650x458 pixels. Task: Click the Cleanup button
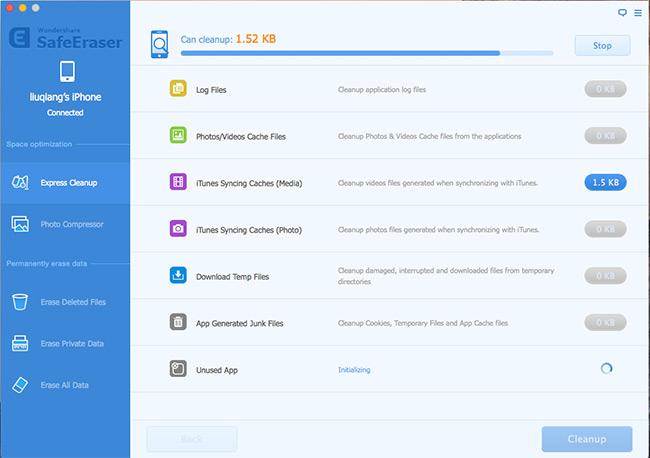pyautogui.click(x=587, y=439)
